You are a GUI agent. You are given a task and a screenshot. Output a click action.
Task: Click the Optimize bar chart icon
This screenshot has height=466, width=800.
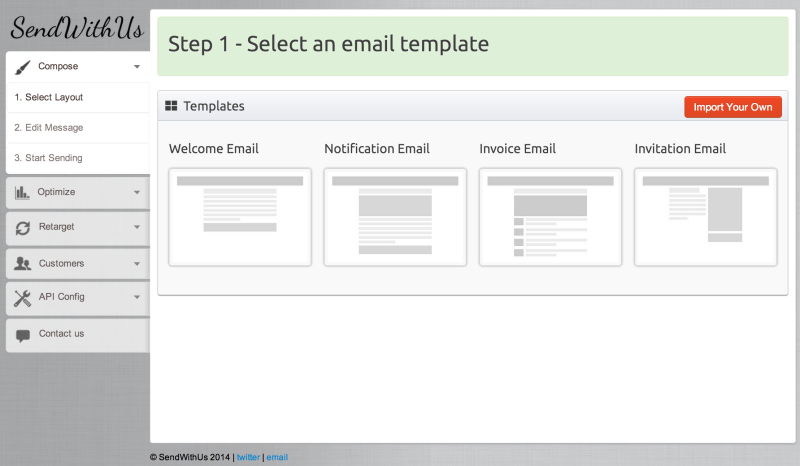(x=22, y=192)
